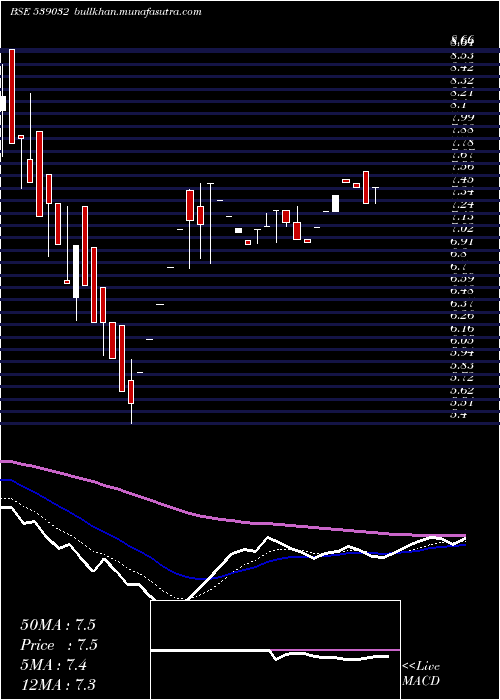Click the <<Live MACD label
Image resolution: width=500 pixels, height=700 pixels.
pos(421,674)
